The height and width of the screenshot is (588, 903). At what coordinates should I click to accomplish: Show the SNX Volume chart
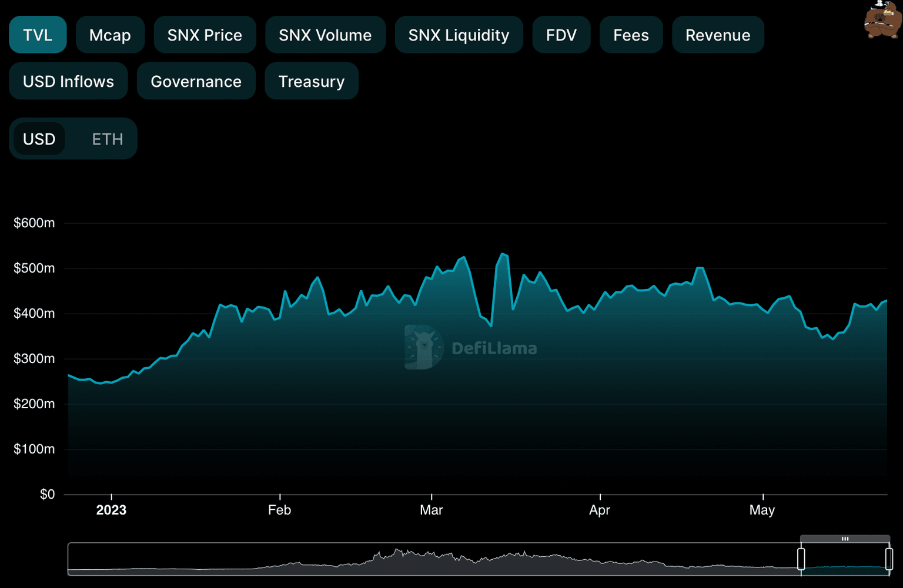coord(325,35)
